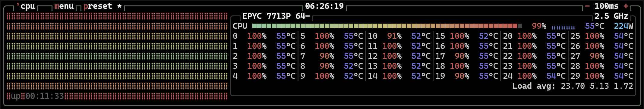Screen dimensions: 644x109
Task: Click the core 6 temperature 55°C
Action: [x=353, y=46]
